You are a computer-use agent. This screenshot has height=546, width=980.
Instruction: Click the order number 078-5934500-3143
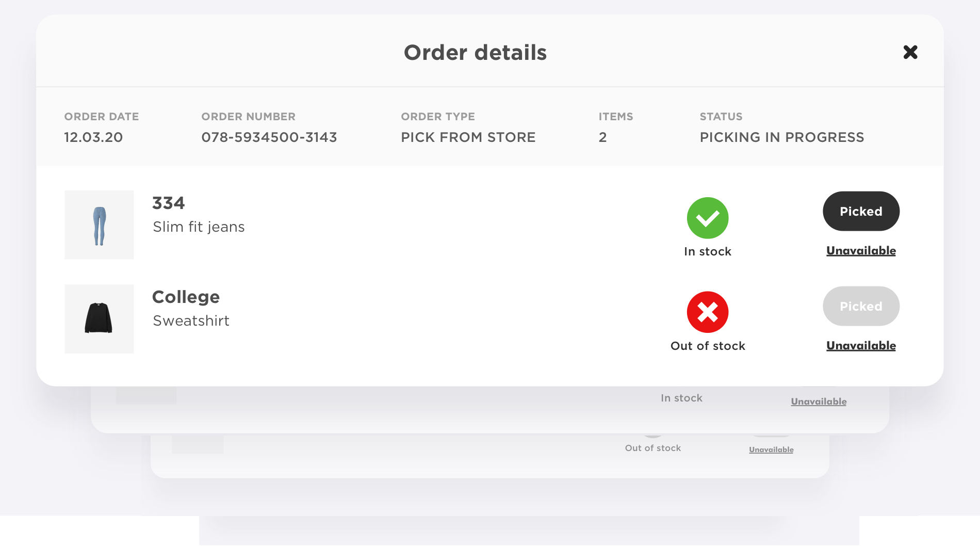[x=269, y=137]
